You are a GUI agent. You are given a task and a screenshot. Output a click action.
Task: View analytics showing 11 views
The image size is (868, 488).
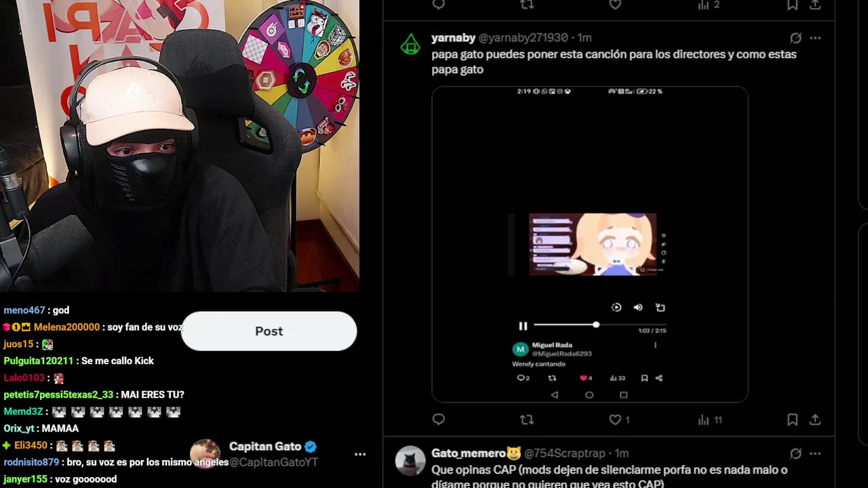[710, 420]
